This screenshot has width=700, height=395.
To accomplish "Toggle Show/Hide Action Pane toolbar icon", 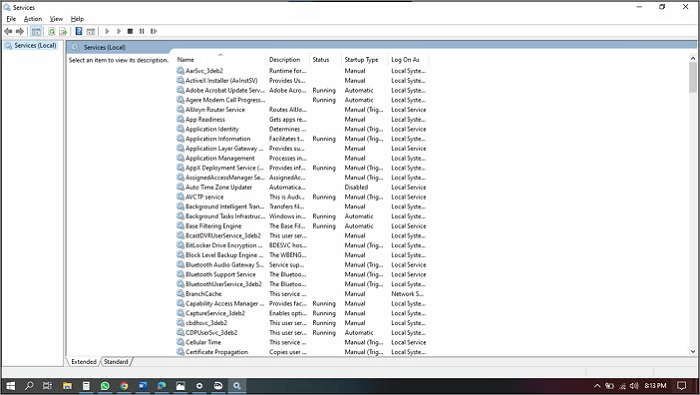I will (x=91, y=31).
